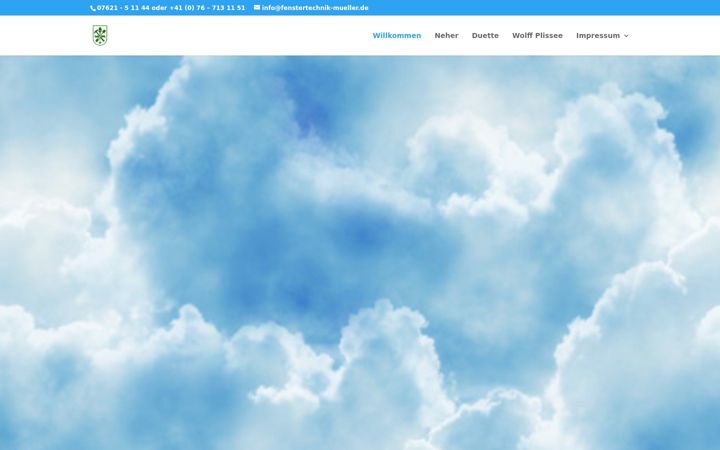Open the Duette menu item
The image size is (720, 450).
pyautogui.click(x=485, y=35)
